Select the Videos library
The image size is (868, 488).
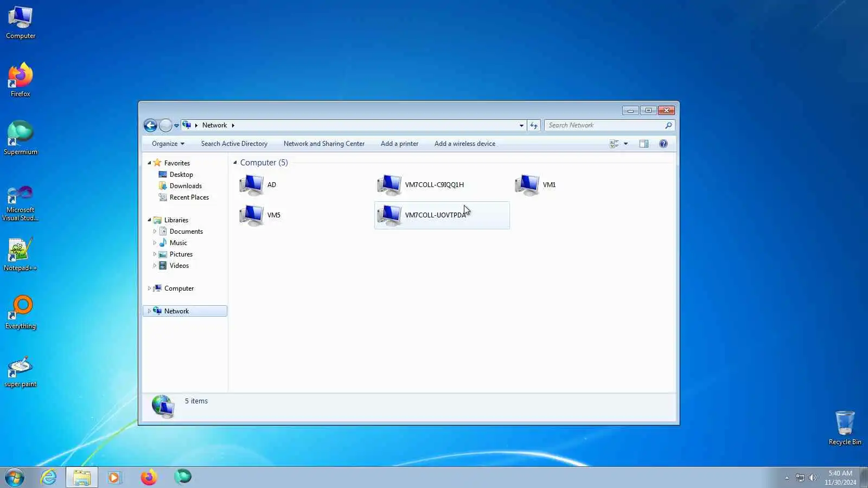coord(179,266)
